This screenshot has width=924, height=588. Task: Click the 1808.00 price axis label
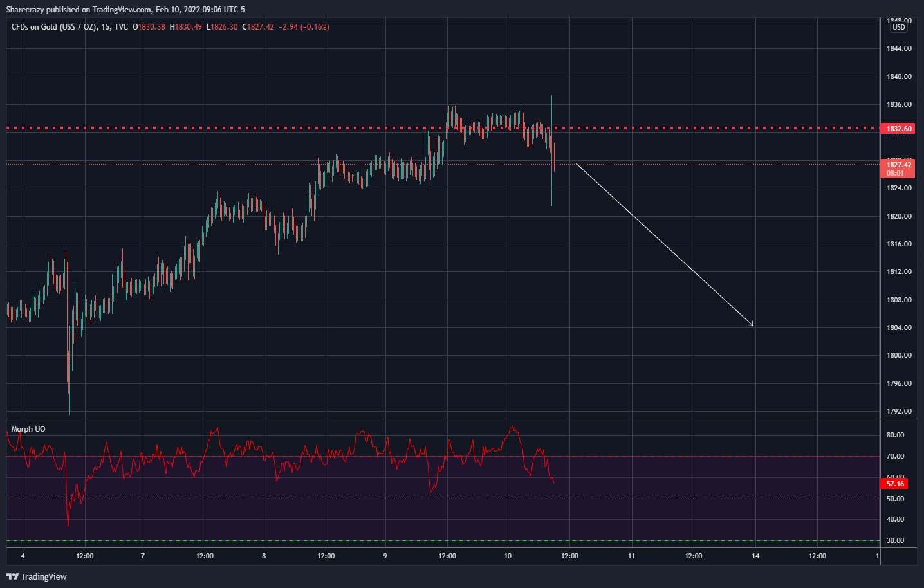[899, 300]
